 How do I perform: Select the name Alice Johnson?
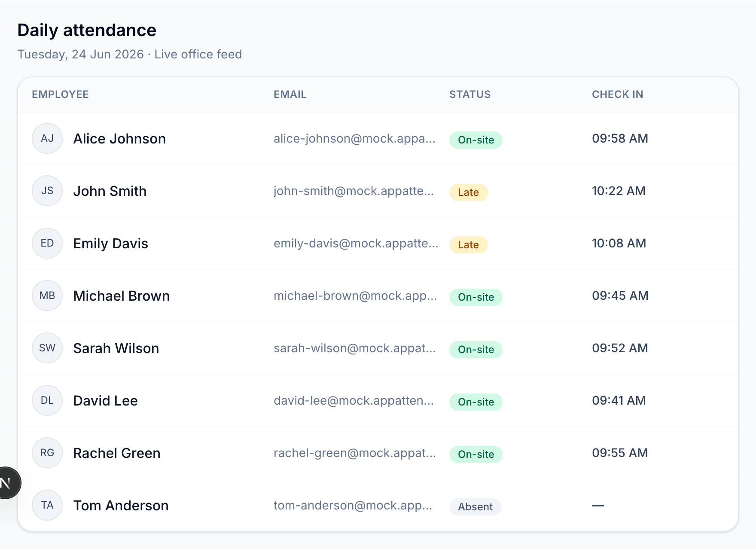[x=119, y=139]
